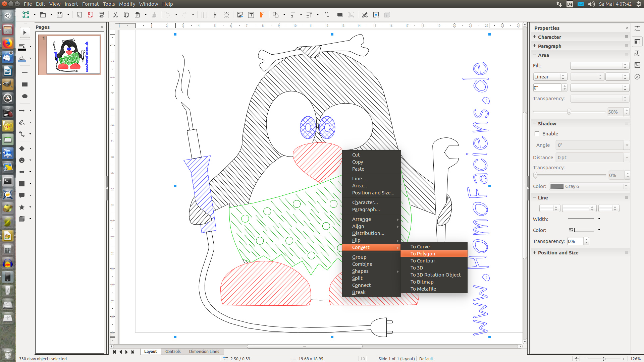Viewport: 644px width, 362px height.
Task: Click the Insert Image toolbar icon
Action: [x=240, y=15]
